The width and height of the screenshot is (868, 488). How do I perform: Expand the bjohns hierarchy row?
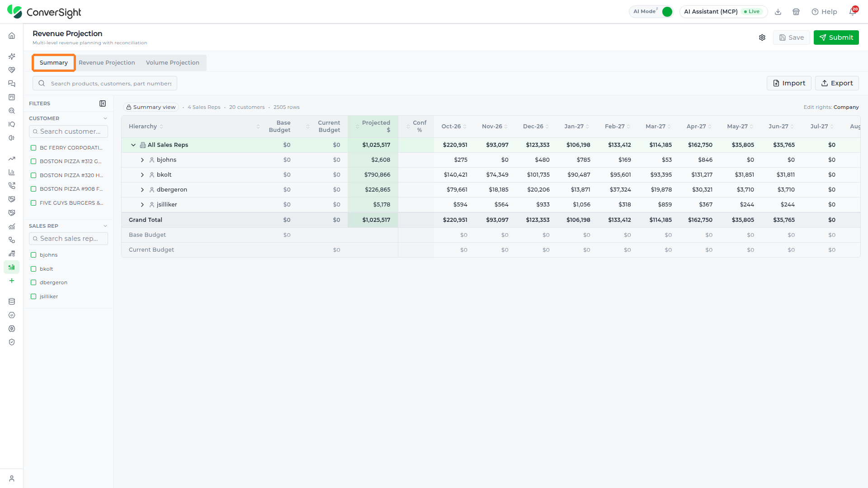(142, 160)
